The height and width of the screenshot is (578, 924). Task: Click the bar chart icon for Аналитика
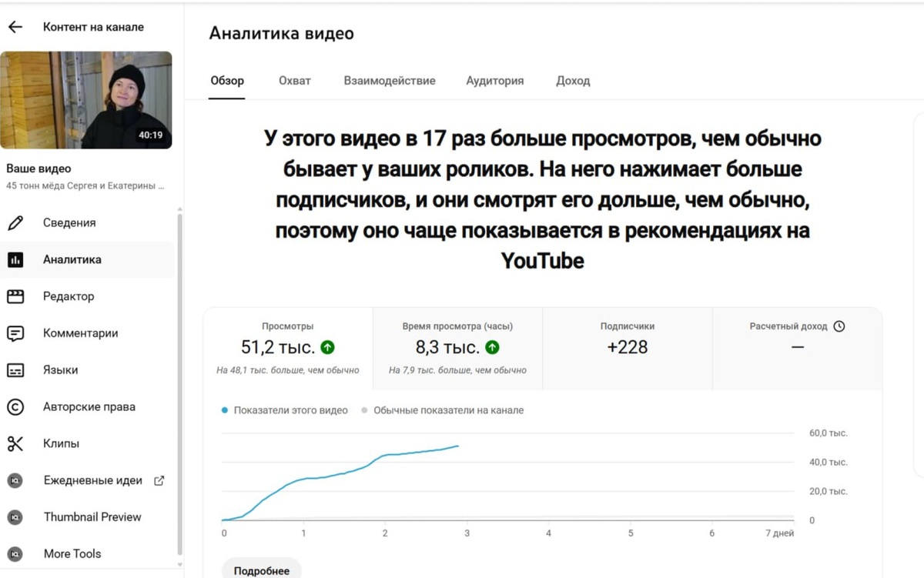(x=15, y=260)
